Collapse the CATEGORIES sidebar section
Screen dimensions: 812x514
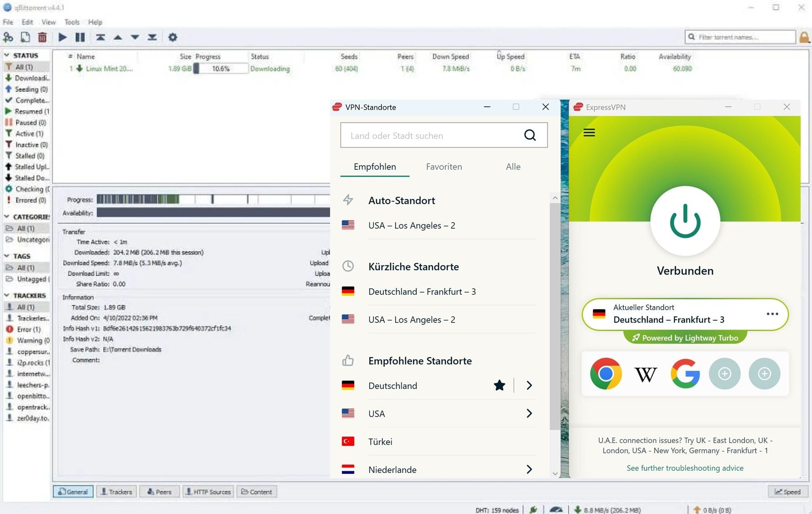tap(7, 217)
